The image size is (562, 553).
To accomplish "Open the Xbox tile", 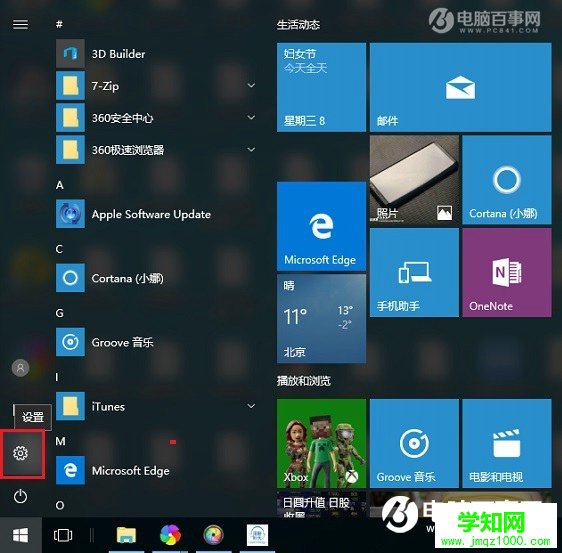I will 322,443.
